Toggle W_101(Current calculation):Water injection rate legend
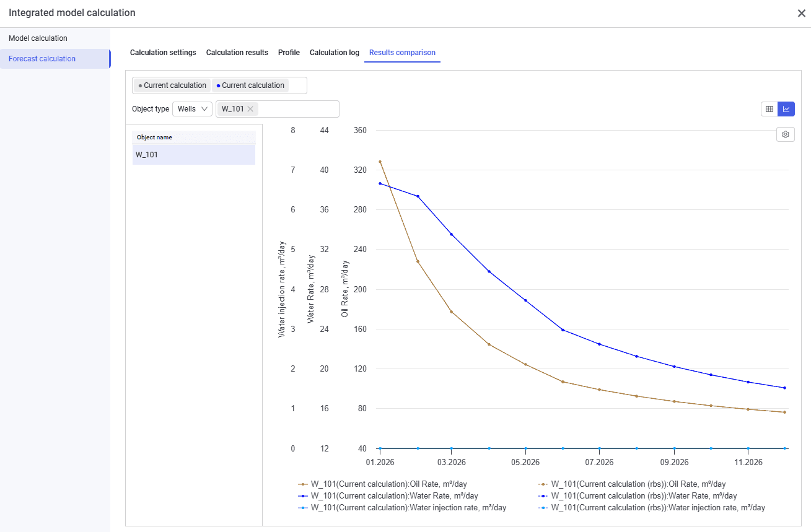 click(x=402, y=508)
